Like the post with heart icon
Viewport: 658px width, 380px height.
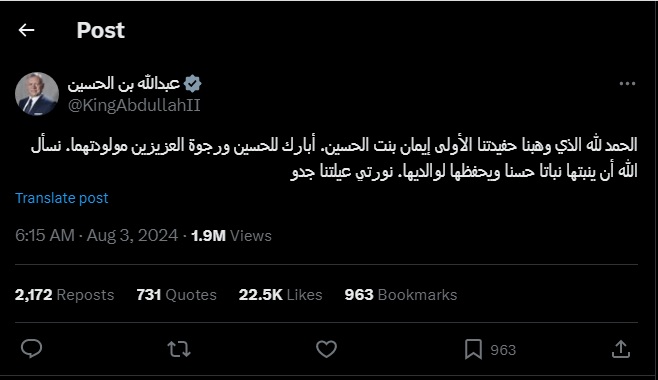(x=326, y=349)
